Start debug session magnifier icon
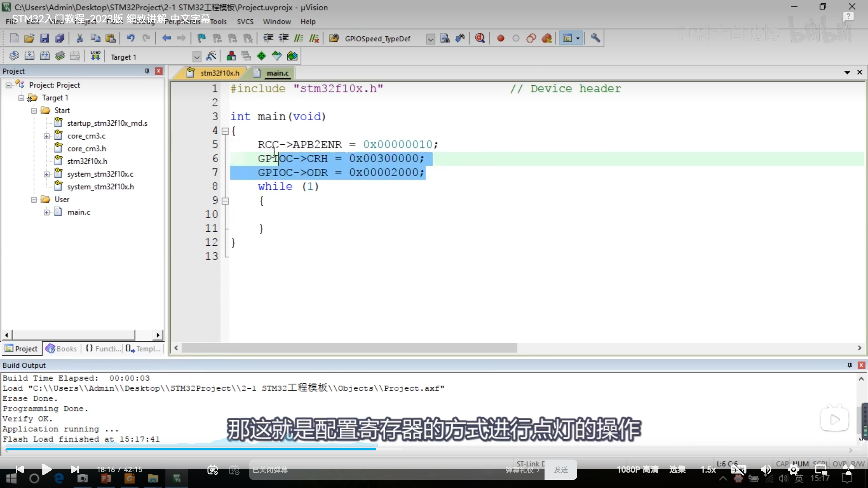Image resolution: width=868 pixels, height=488 pixels. (x=480, y=38)
